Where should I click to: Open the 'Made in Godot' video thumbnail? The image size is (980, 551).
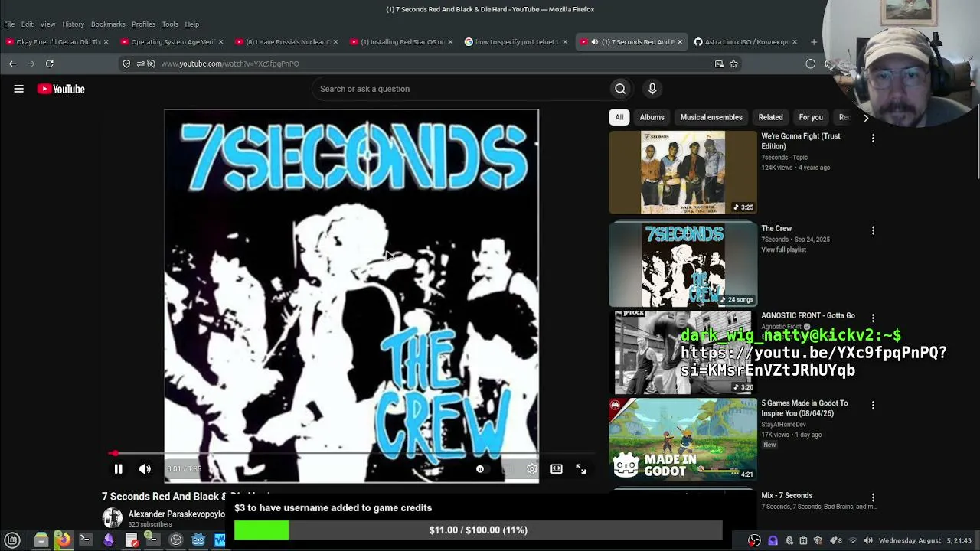pos(683,439)
